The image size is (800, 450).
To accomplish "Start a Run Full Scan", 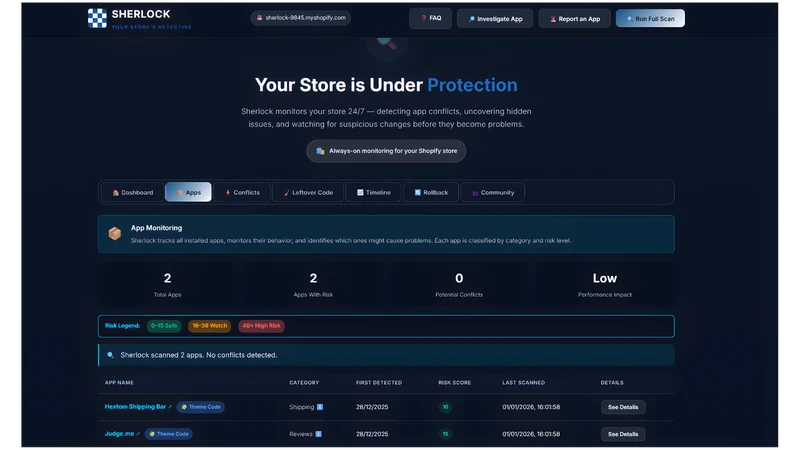I will [651, 19].
